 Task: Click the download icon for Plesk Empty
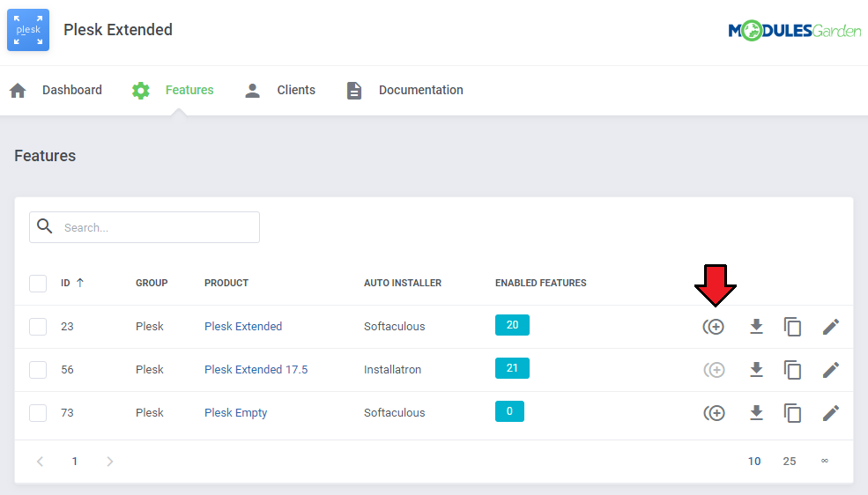click(756, 413)
